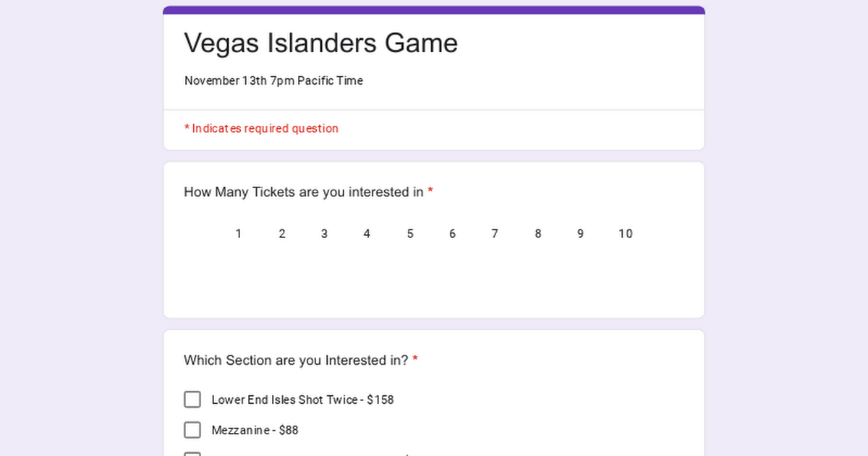Check the partially visible third section option
Viewport: 868px width, 456px height.
(x=192, y=455)
